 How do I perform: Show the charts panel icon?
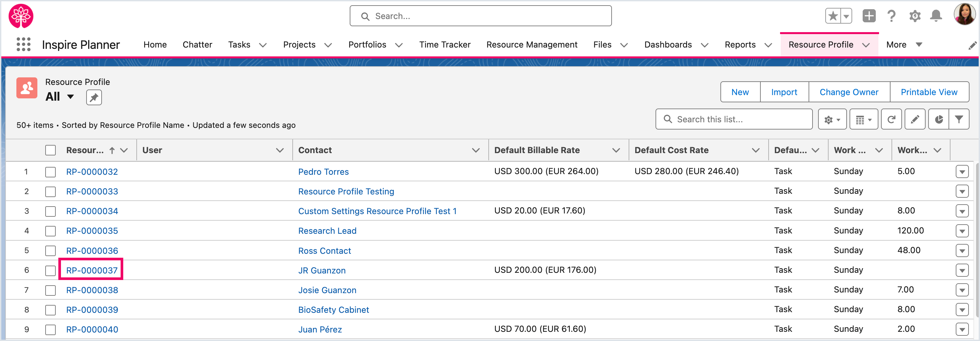tap(938, 119)
